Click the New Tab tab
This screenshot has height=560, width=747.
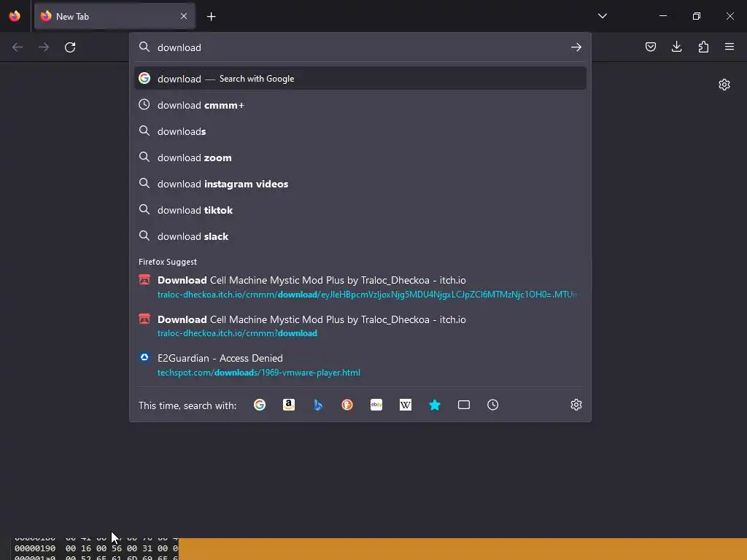coord(115,16)
